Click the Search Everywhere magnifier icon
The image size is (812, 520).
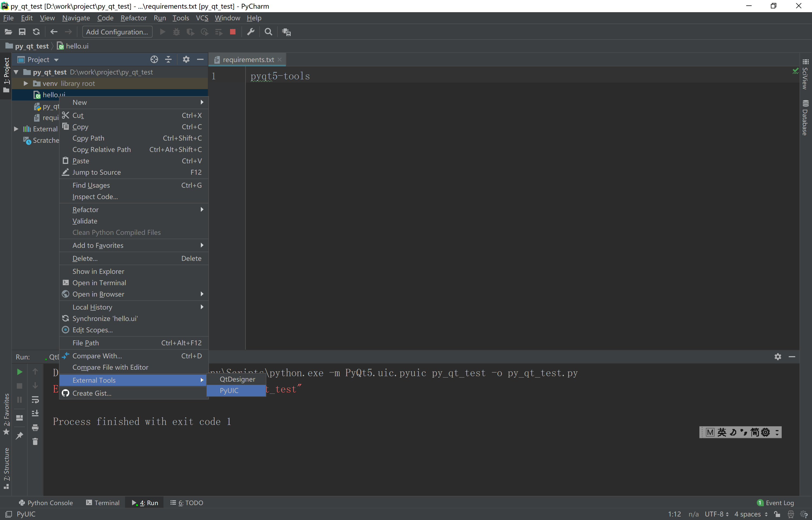[268, 32]
